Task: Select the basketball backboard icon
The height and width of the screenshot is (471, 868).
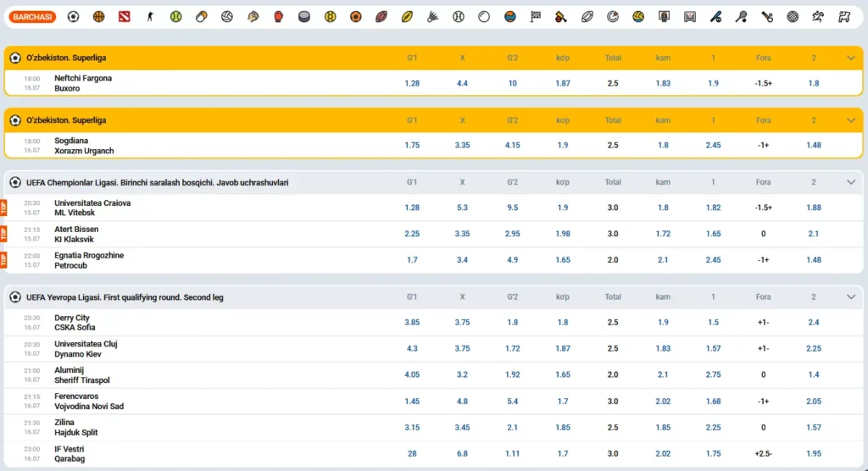Action: 664,17
